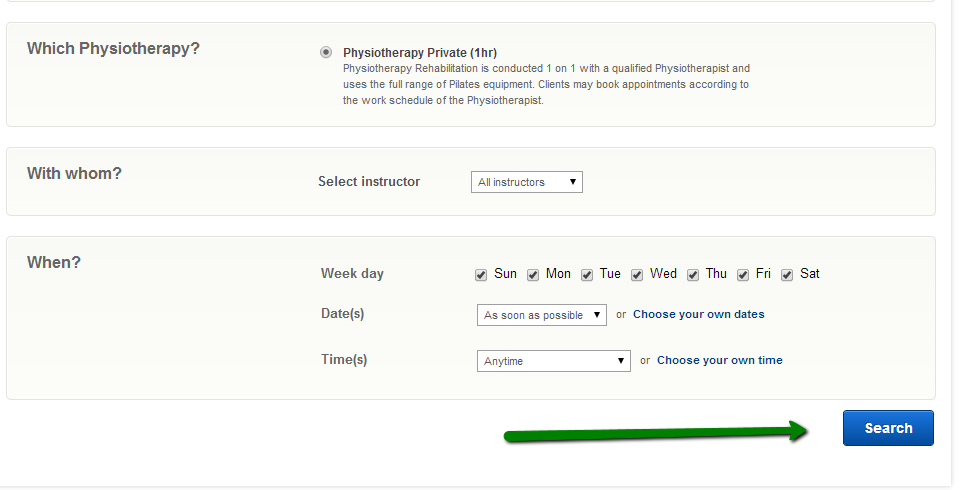Open the All instructors dropdown
Screen dimensions: 977x490
(x=526, y=182)
